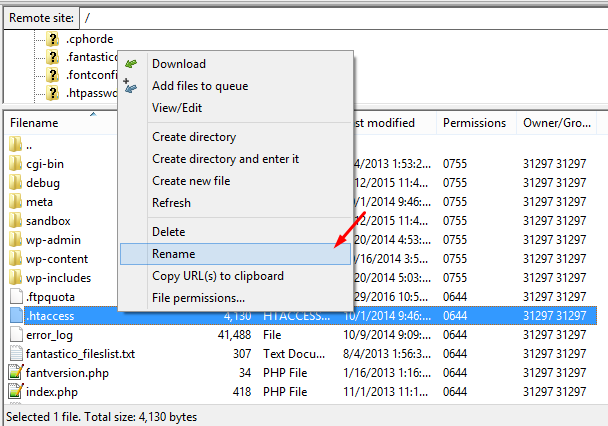Sort by Filename column header

pos(34,123)
